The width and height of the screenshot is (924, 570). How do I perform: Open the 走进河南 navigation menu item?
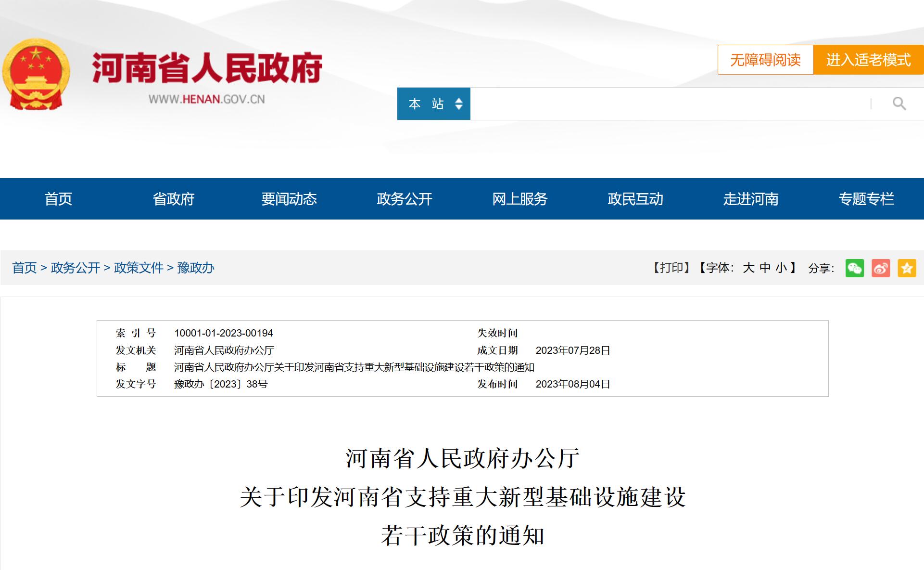(751, 199)
